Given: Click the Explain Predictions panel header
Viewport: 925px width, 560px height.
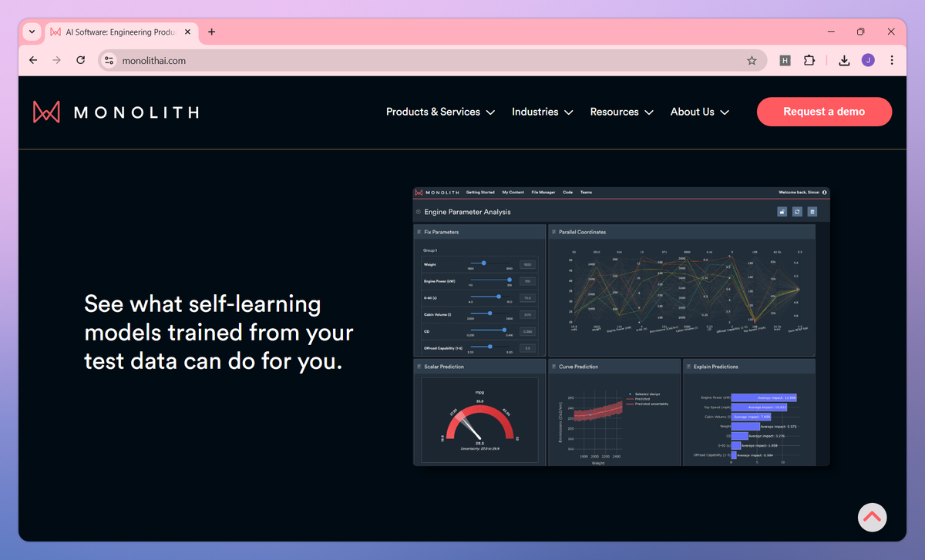Looking at the screenshot, I should [748, 367].
